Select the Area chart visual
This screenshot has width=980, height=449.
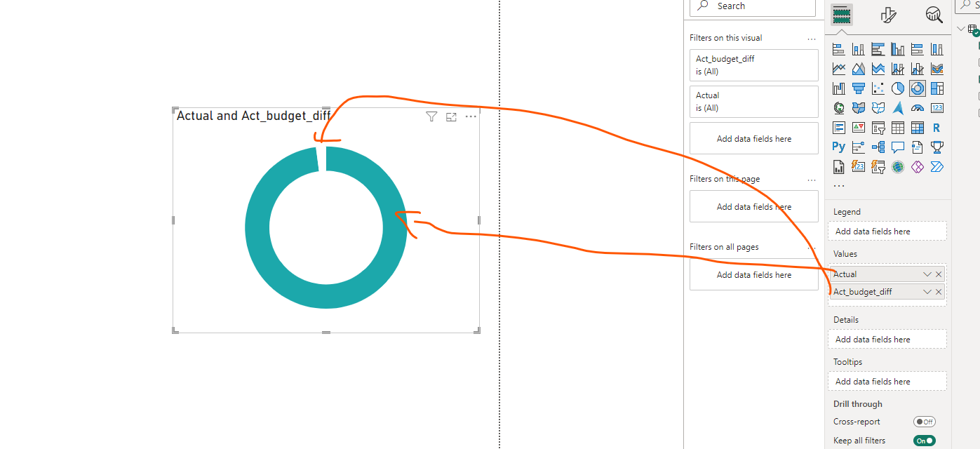pos(858,69)
